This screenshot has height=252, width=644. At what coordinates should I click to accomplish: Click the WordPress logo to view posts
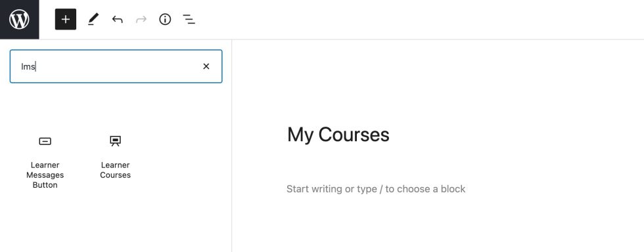pos(19,19)
